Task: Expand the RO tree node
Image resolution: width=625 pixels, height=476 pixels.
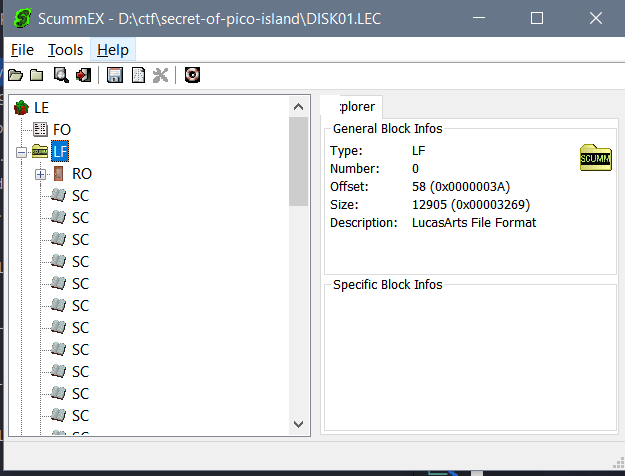Action: tap(41, 174)
